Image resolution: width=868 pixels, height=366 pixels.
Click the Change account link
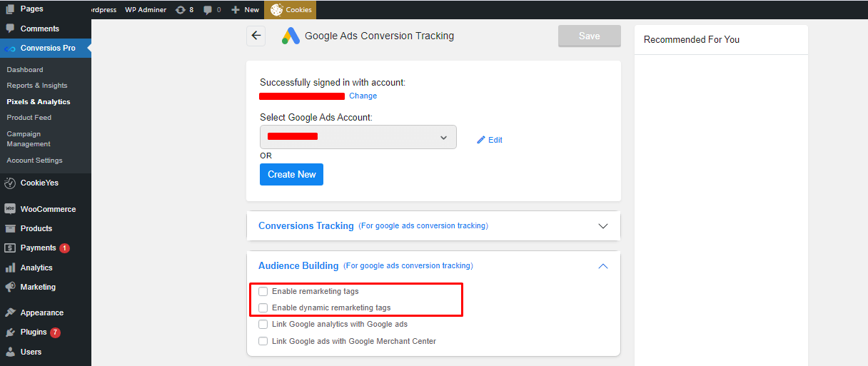pyautogui.click(x=363, y=96)
